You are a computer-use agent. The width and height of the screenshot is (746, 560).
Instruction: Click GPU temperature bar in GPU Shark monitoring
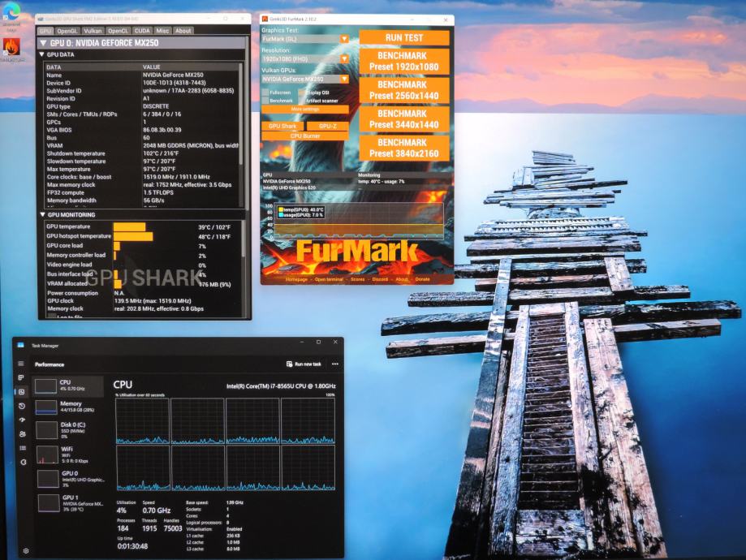coord(129,227)
